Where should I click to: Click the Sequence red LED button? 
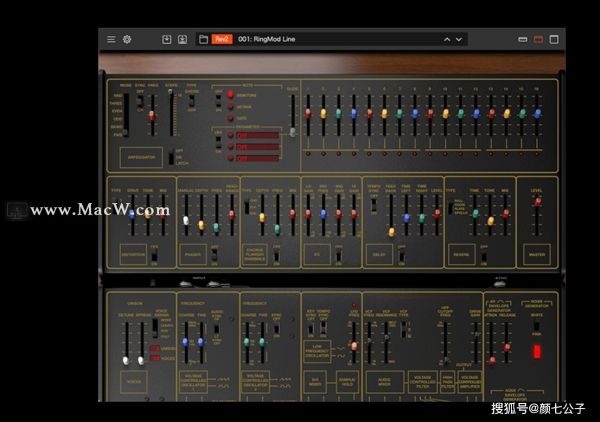click(230, 95)
